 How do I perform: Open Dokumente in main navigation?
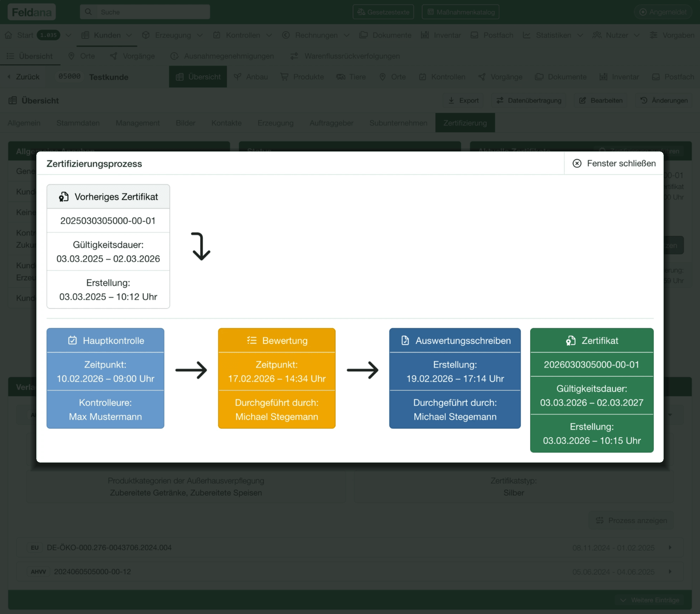(385, 35)
